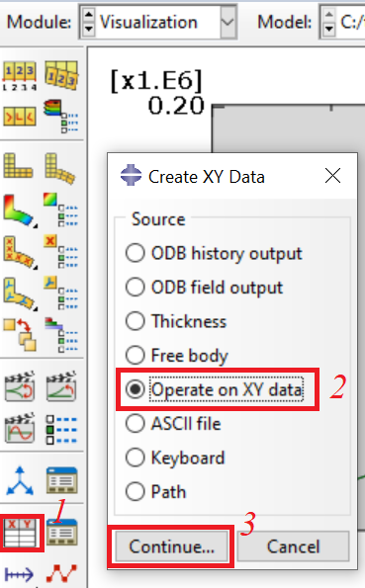Image resolution: width=365 pixels, height=588 pixels.
Task: Click the Model list stepper arrows
Action: 328,22
